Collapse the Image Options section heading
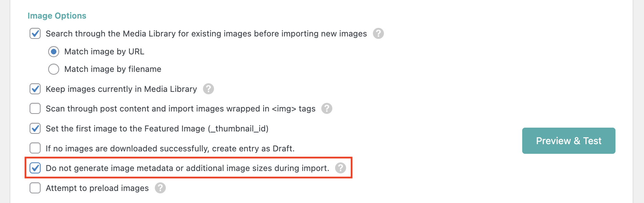644x203 pixels. pyautogui.click(x=57, y=16)
